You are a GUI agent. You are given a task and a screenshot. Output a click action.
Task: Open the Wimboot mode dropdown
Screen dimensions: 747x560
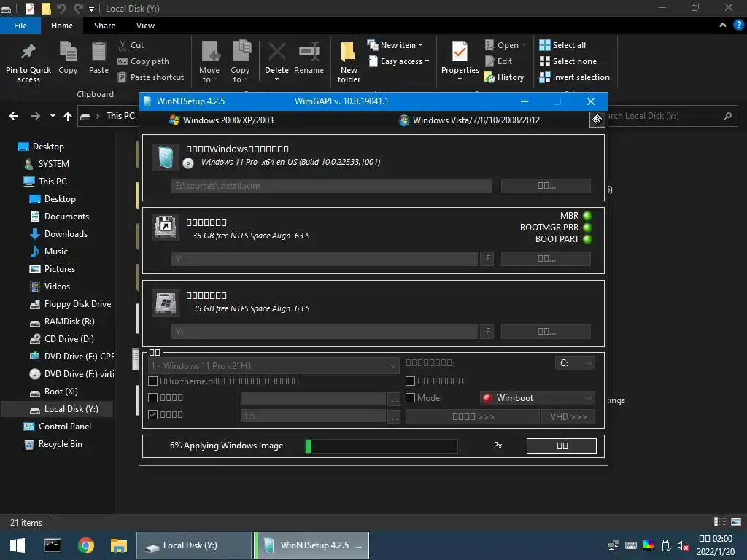538,398
